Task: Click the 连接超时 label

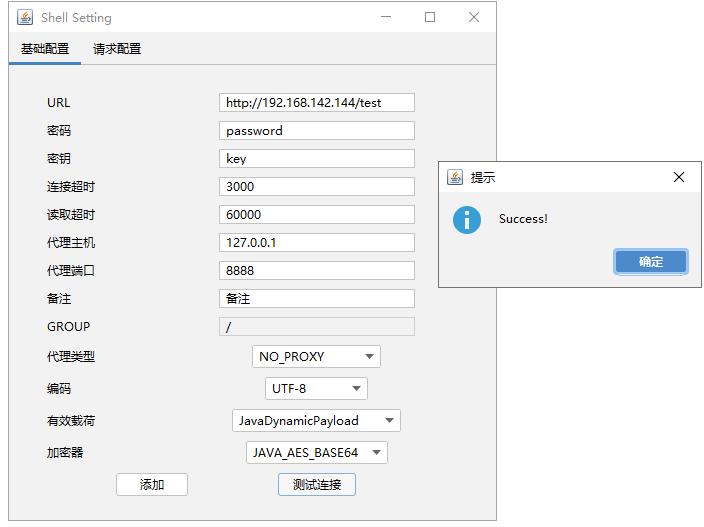Action: pyautogui.click(x=71, y=187)
